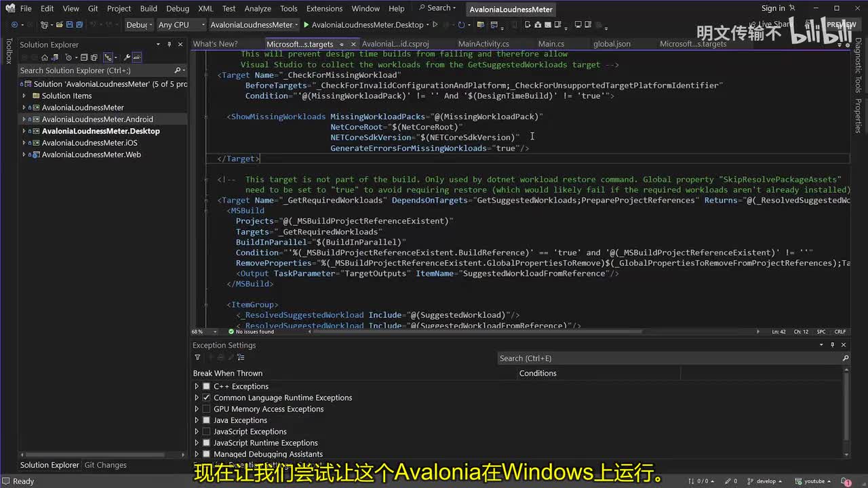868x488 pixels.
Task: Switch to the MainActivity.cs tab
Action: tap(484, 44)
